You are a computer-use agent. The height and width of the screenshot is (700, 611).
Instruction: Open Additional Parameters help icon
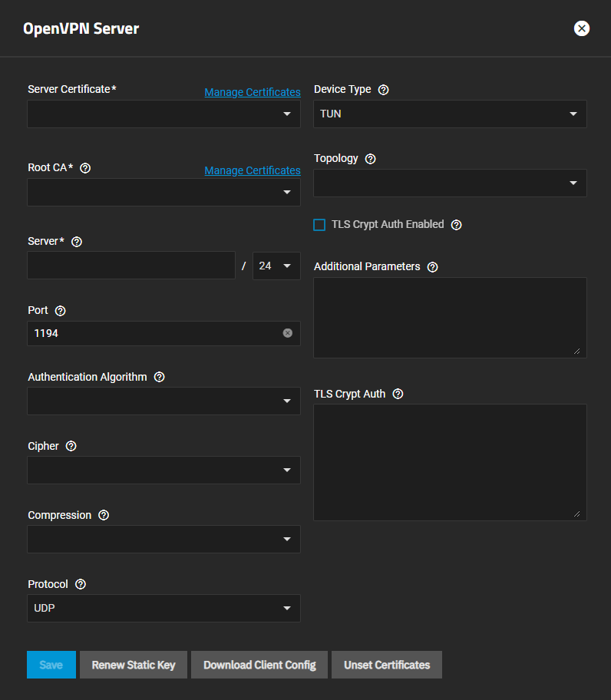pos(432,267)
